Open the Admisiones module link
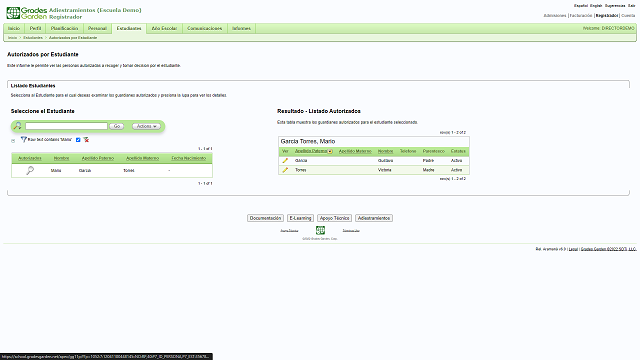 555,16
